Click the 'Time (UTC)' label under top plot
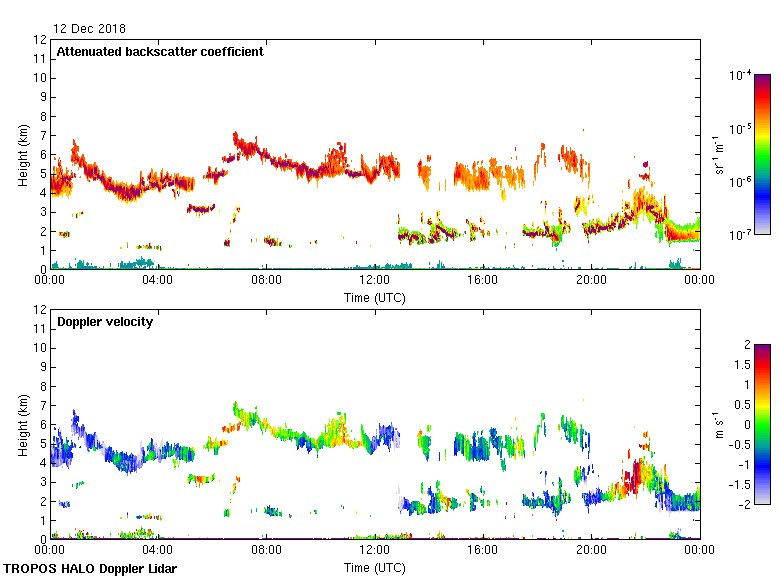The height and width of the screenshot is (580, 780). pos(375,298)
